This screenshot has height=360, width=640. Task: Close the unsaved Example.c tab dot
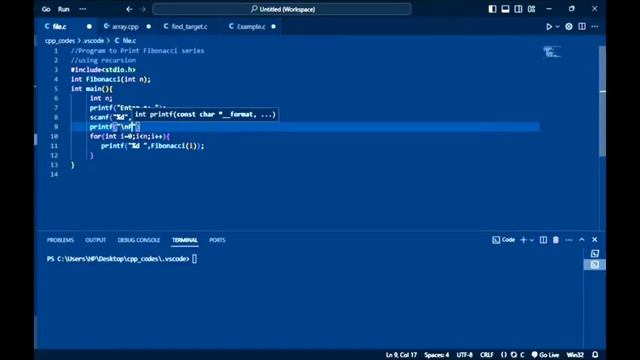click(x=273, y=27)
